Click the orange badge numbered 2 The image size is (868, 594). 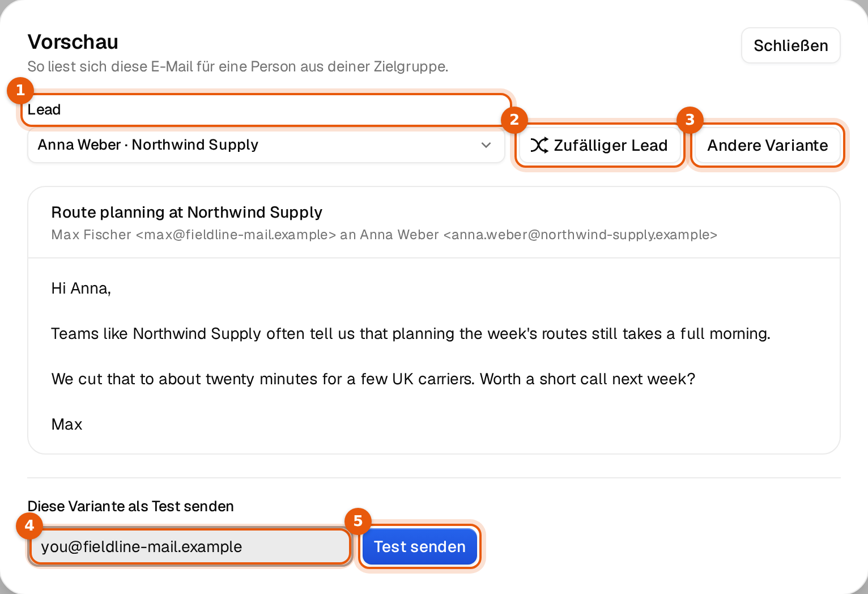pos(514,120)
